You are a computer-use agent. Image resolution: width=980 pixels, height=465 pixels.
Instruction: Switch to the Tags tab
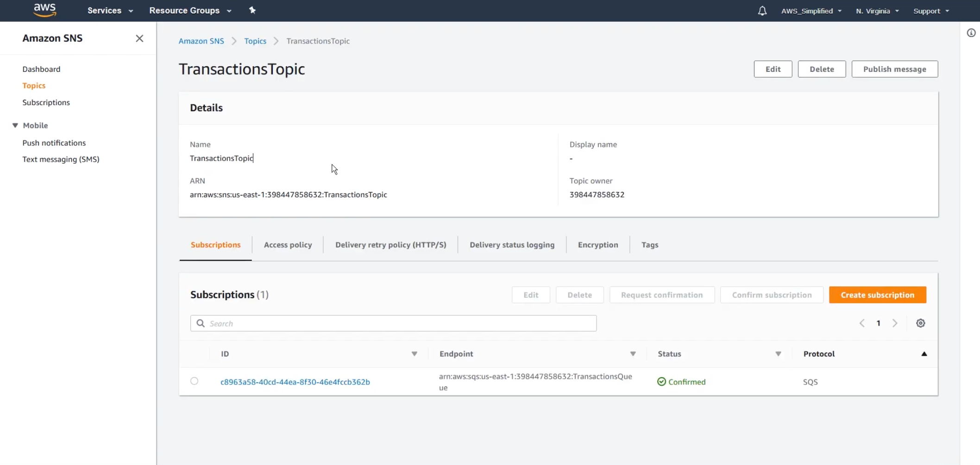[650, 245]
